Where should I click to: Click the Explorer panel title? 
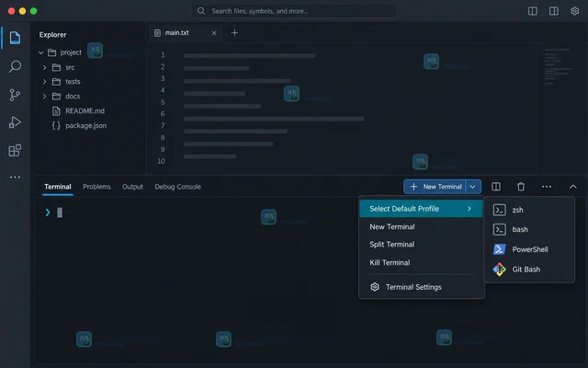[x=52, y=35]
